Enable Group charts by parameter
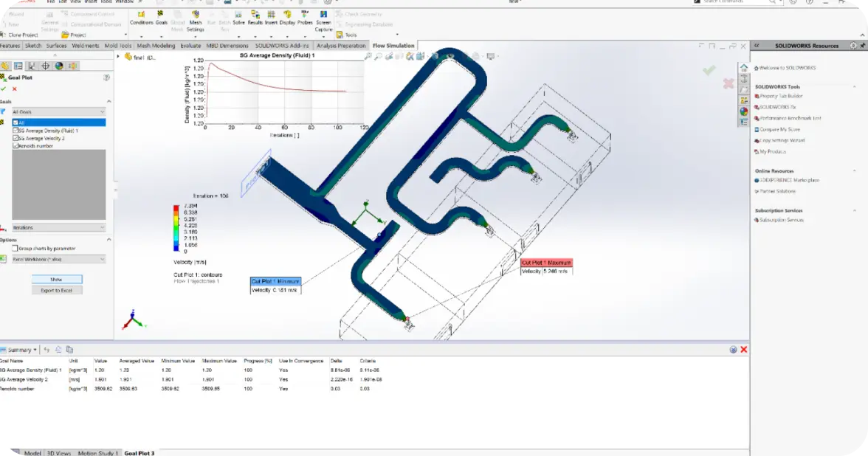The width and height of the screenshot is (868, 456). (x=15, y=247)
